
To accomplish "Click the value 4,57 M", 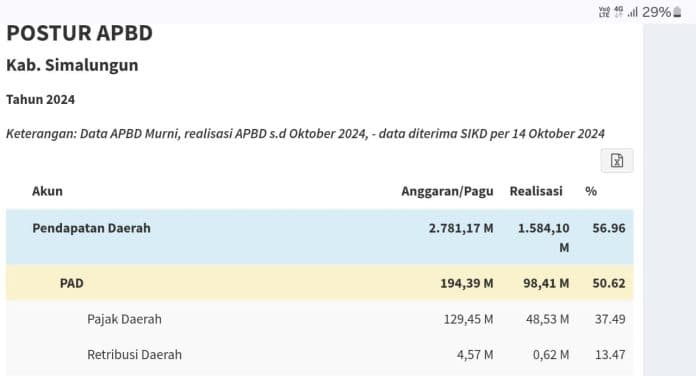I will [x=475, y=355].
